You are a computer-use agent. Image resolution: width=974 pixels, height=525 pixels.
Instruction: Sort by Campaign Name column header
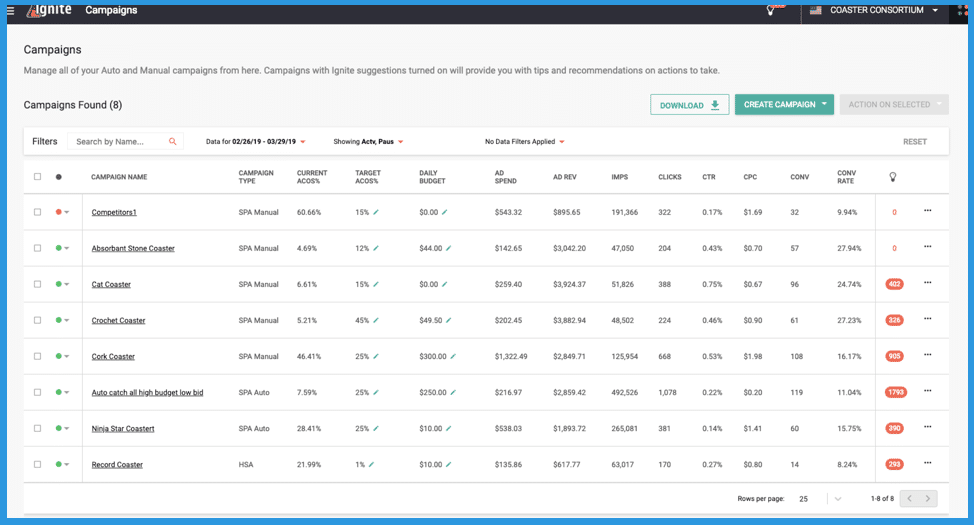coord(119,177)
